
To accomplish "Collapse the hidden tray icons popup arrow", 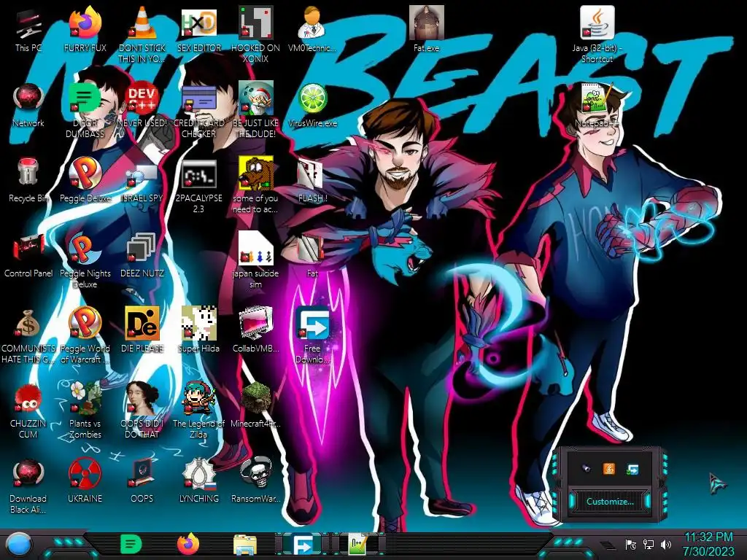I will pos(608,545).
